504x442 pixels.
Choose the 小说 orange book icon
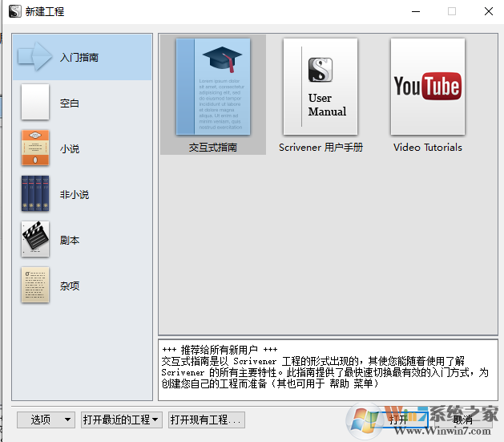(x=34, y=148)
